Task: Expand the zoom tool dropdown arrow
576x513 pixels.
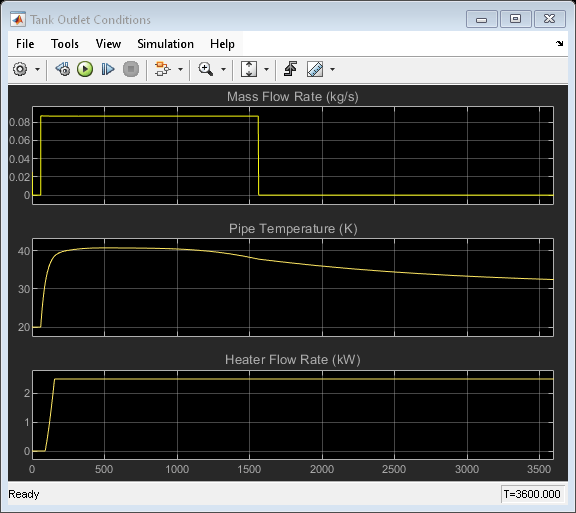Action: pyautogui.click(x=223, y=69)
